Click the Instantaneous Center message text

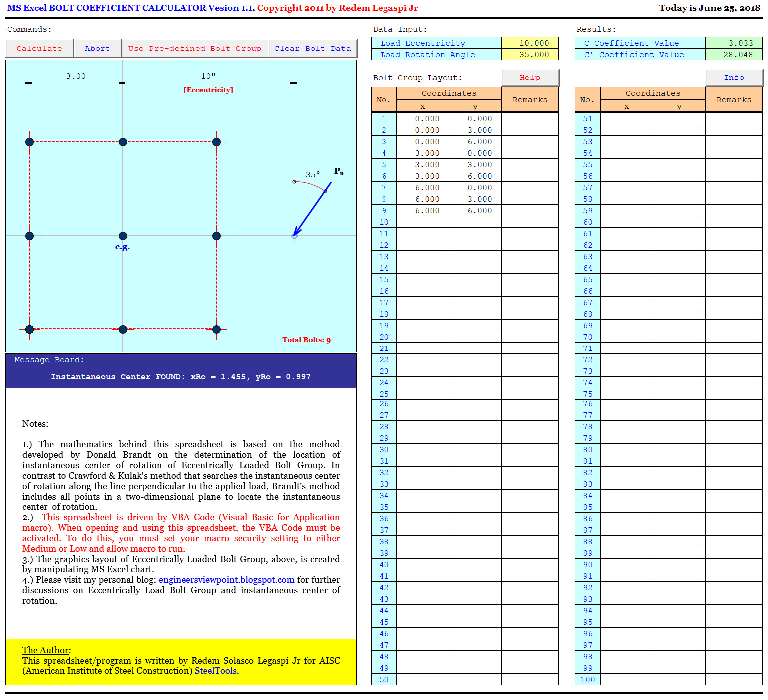tap(181, 376)
